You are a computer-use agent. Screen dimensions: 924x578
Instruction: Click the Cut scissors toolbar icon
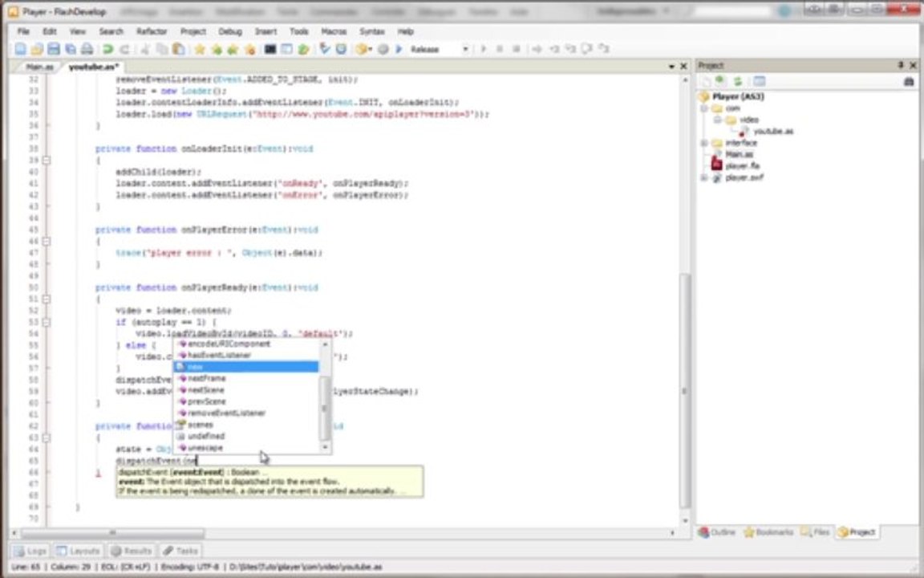145,49
